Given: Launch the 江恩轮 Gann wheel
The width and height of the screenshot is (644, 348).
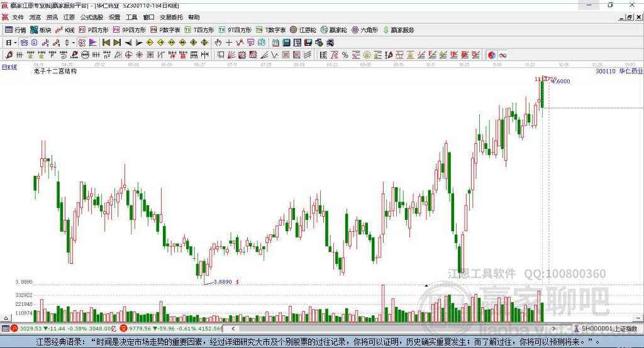Looking at the screenshot, I should pyautogui.click(x=303, y=30).
